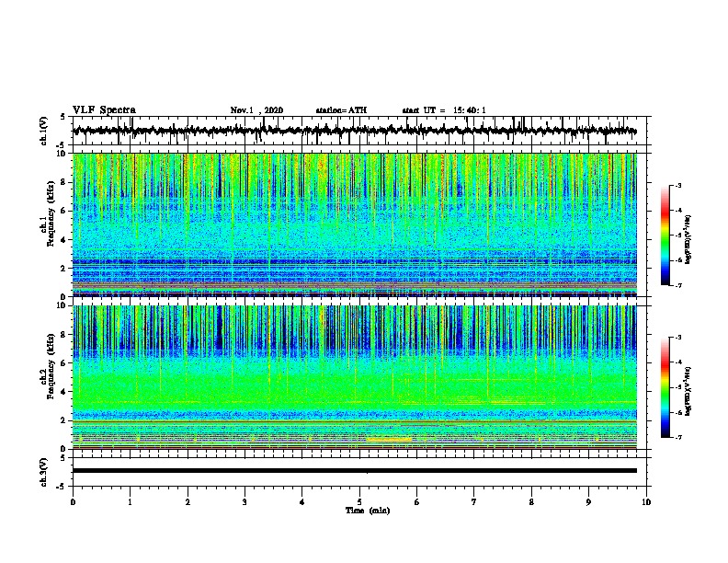Click the "8" kHz tick of ch.1 spectrogram
Viewport: 728px width, 563px height.
tap(64, 182)
